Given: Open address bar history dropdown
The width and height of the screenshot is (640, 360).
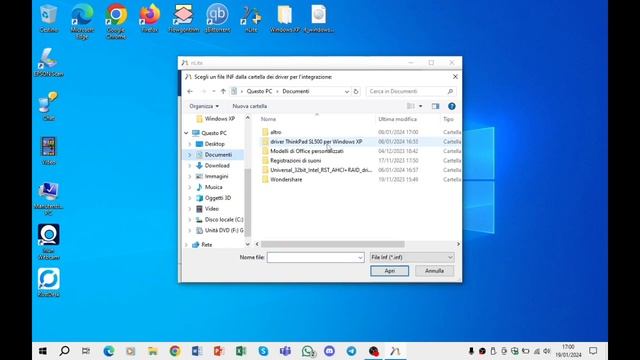Looking at the screenshot, I should (347, 91).
